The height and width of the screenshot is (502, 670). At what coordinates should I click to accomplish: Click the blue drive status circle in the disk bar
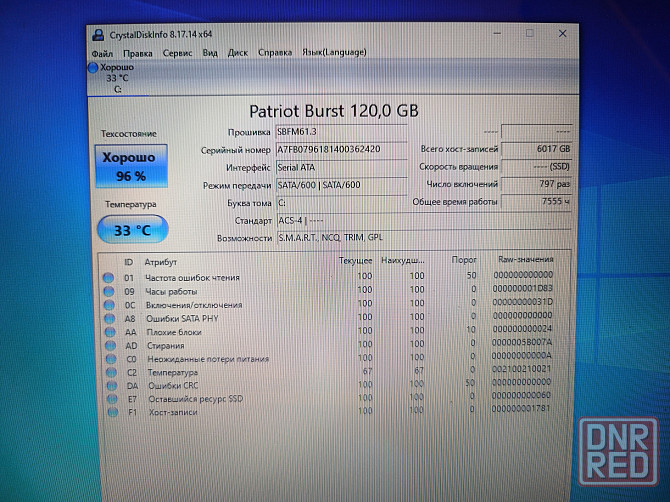tap(93, 68)
